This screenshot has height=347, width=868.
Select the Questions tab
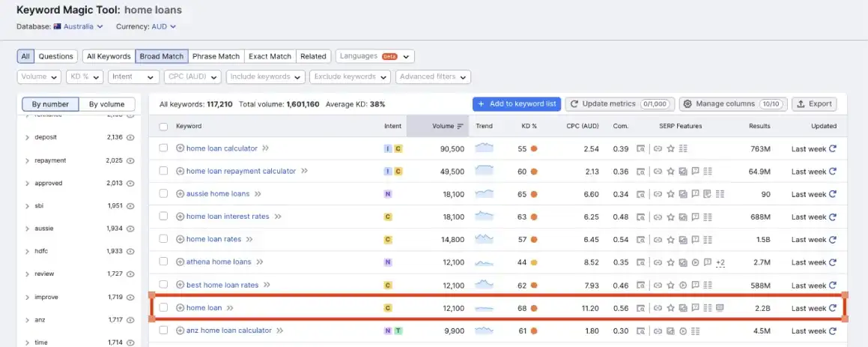[56, 56]
